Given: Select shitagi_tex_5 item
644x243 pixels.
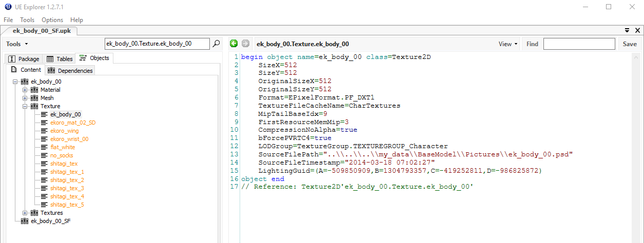Looking at the screenshot, I should (x=67, y=205).
